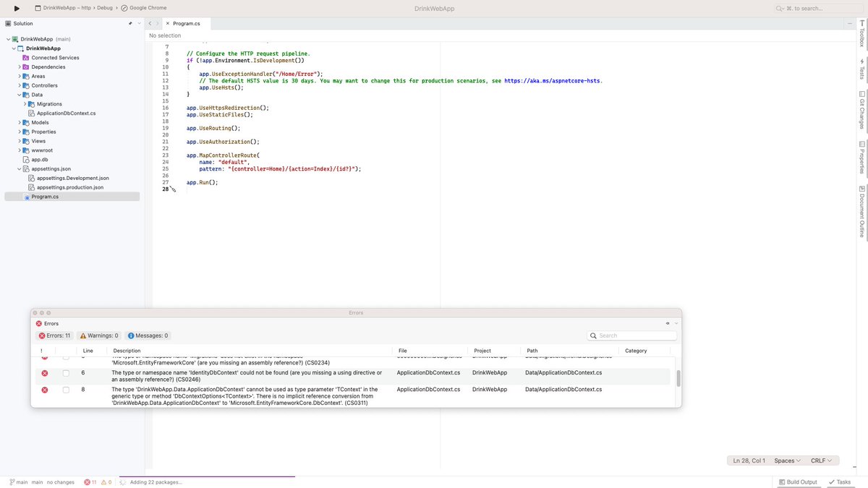The height and width of the screenshot is (488, 868).
Task: Click the Errors list vertical scrollbar
Action: [x=678, y=378]
